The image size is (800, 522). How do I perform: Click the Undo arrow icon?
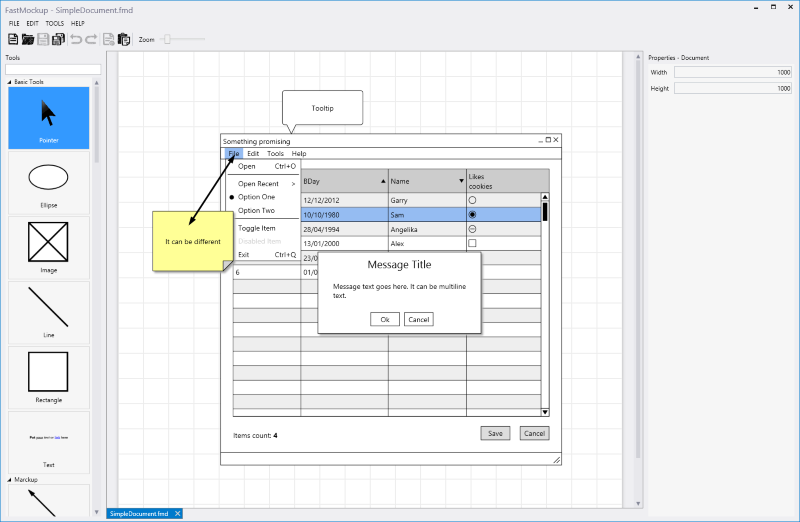76,39
